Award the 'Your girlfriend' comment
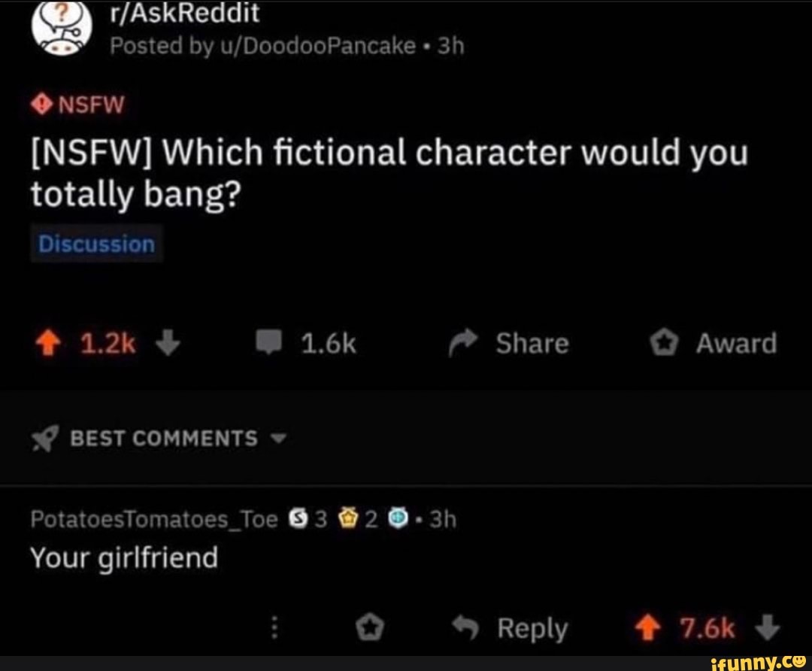812x671 pixels. (370, 627)
